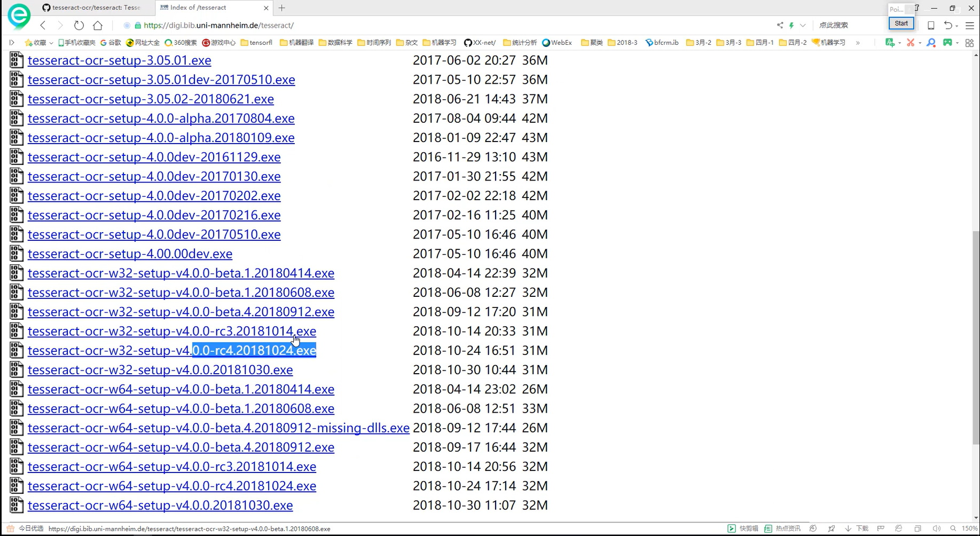The image size is (980, 536).
Task: Show more bookmarks with the overflow chevron
Action: [x=858, y=43]
